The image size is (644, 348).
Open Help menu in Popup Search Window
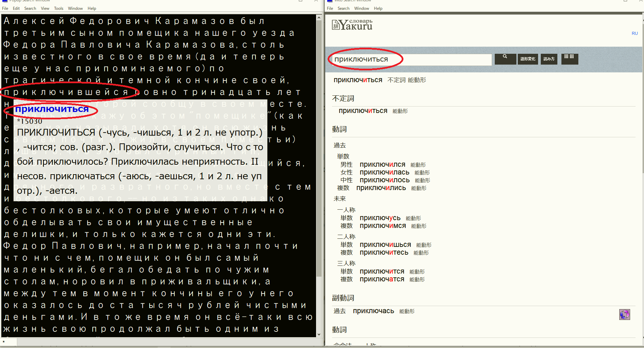click(92, 8)
